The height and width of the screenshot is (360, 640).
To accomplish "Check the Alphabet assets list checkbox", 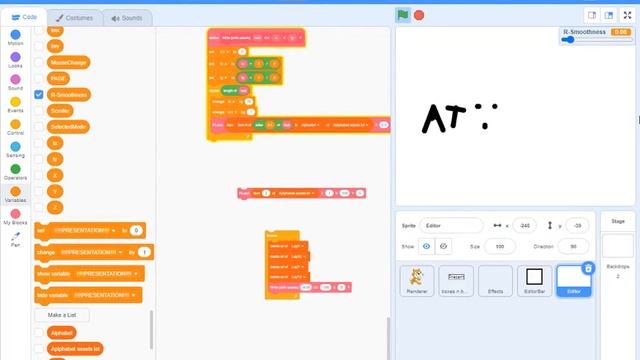I will tap(39, 349).
